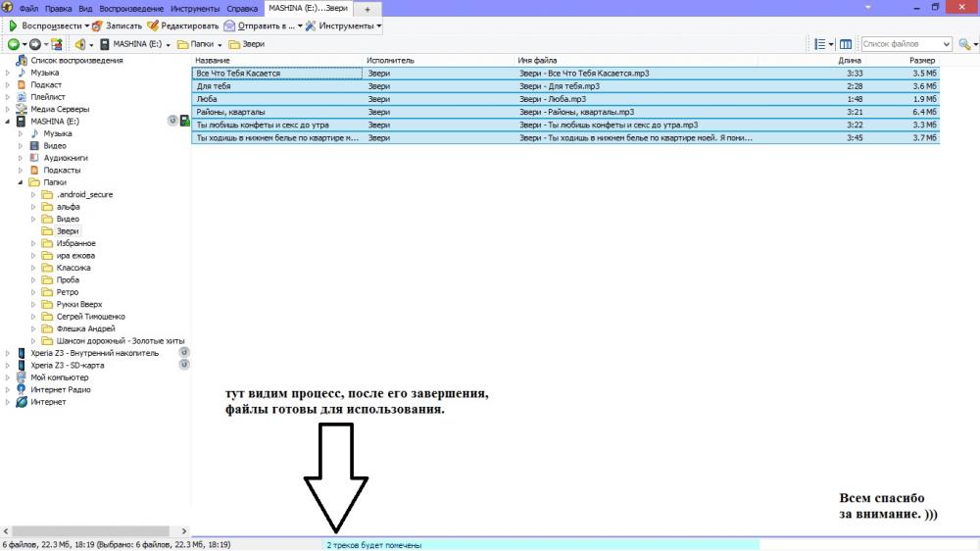Open dropdown arrow next to Папки breadcrumb
980x551 pixels.
coord(220,45)
